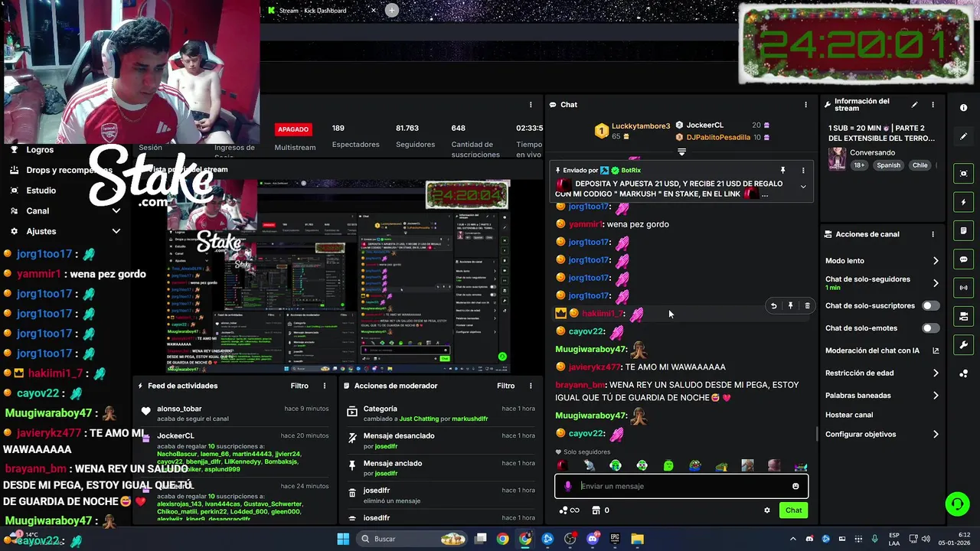Image resolution: width=980 pixels, height=551 pixels.
Task: Expand Modo lento options
Action: point(936,261)
